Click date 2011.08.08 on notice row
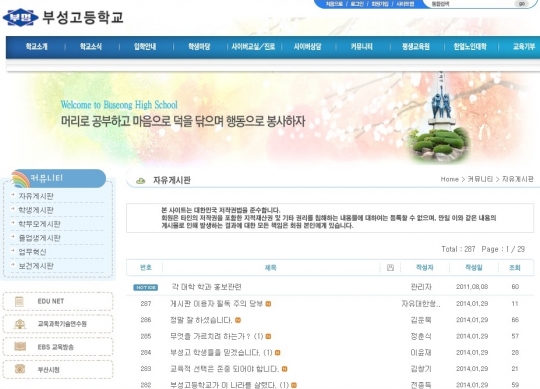This screenshot has width=540, height=389. click(472, 287)
